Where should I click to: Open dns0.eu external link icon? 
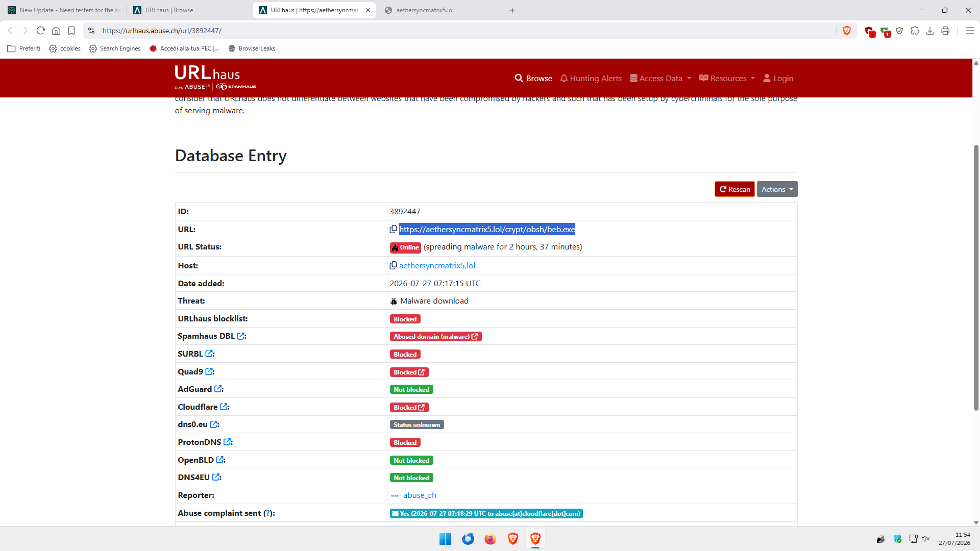(214, 424)
